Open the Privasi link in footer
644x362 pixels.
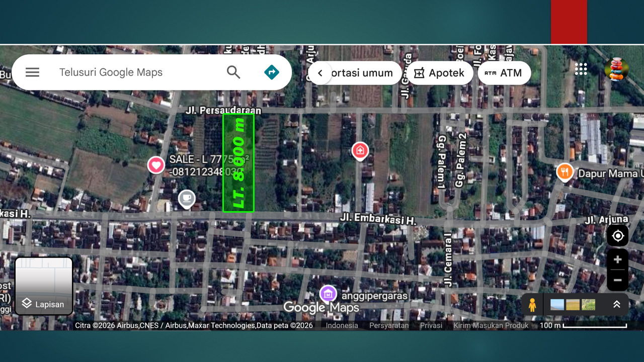point(431,325)
